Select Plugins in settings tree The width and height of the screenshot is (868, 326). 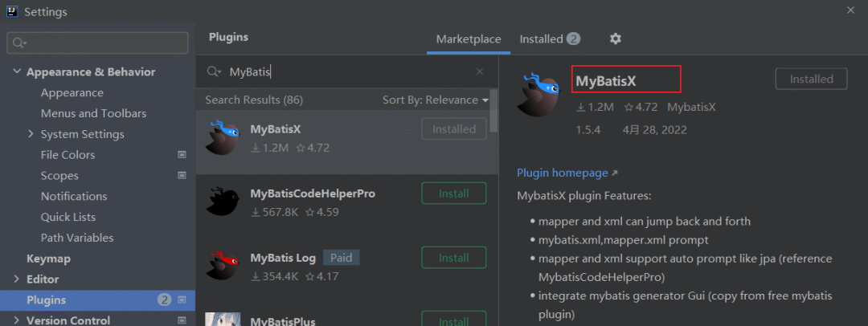[97, 300]
